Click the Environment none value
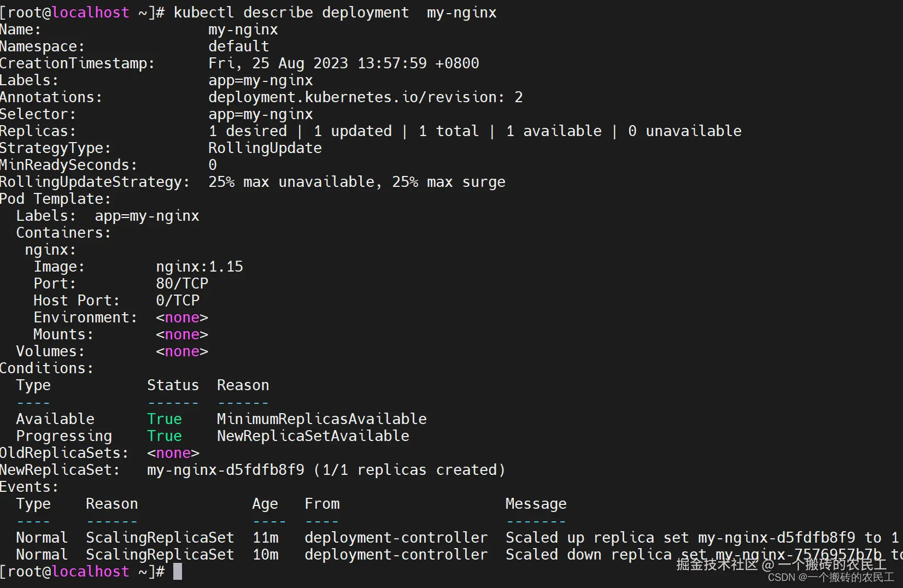903x588 pixels. (x=182, y=317)
